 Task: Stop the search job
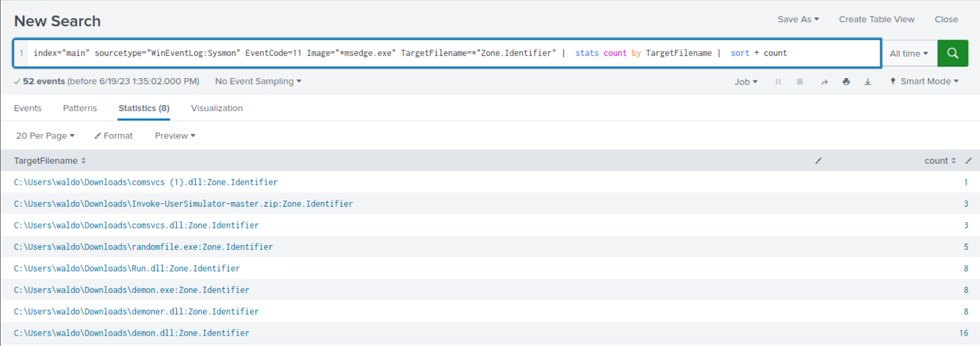point(799,82)
